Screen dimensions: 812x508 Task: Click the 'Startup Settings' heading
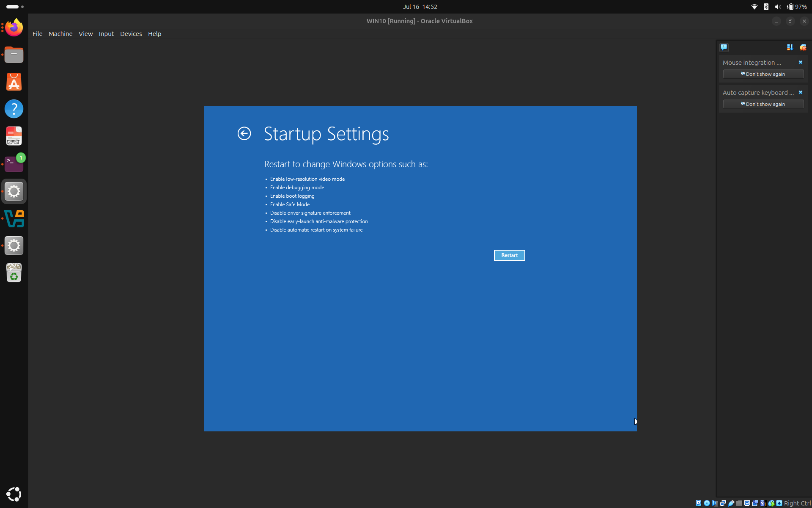tap(326, 134)
